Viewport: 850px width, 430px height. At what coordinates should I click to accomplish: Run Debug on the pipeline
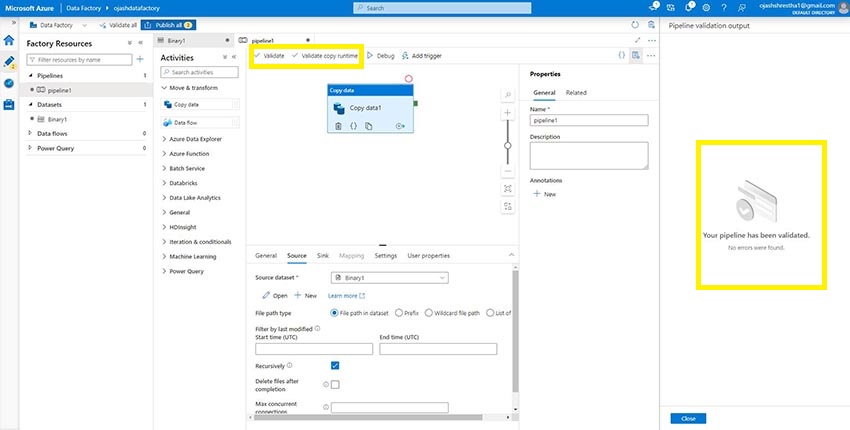(x=381, y=55)
